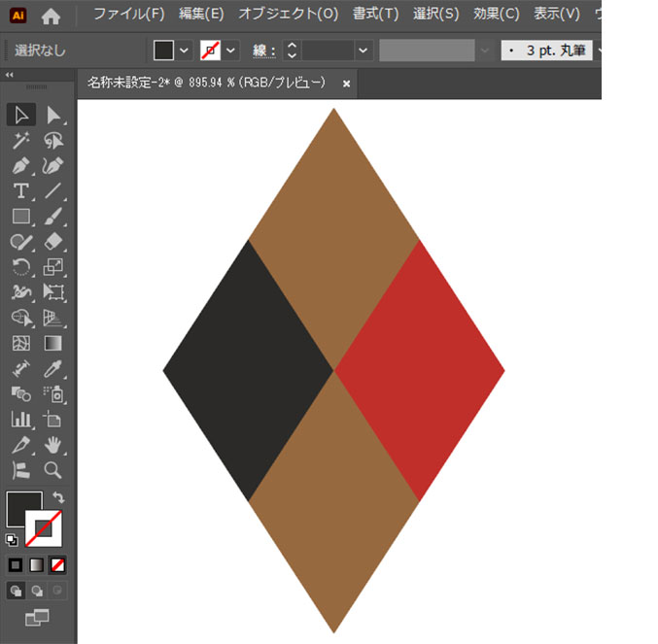
Task: Open the オブジェクト(O) menu
Action: [289, 15]
